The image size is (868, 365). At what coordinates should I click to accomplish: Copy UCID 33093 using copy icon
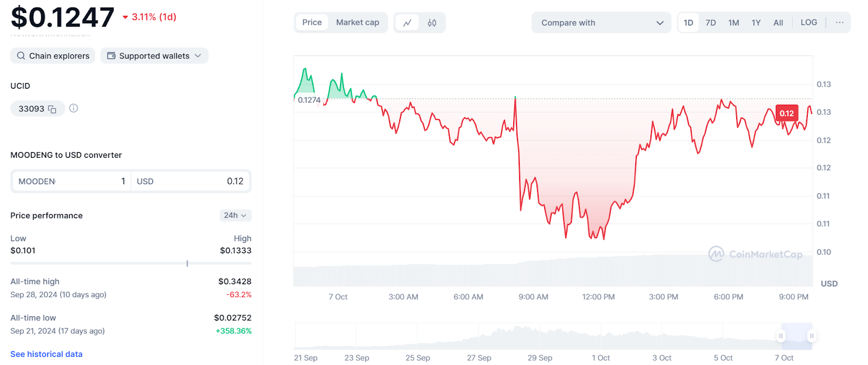click(x=52, y=109)
